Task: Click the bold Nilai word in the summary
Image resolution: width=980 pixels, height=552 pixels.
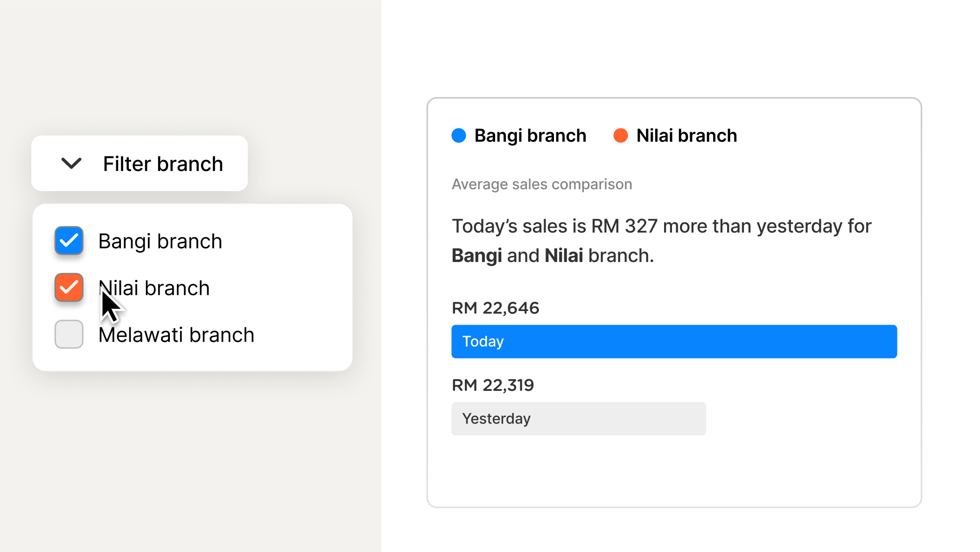Action: (564, 255)
